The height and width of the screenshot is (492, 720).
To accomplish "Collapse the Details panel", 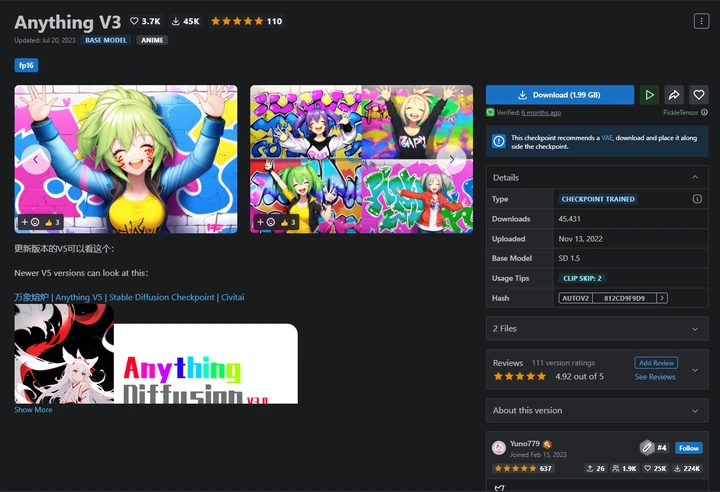I will pyautogui.click(x=695, y=177).
